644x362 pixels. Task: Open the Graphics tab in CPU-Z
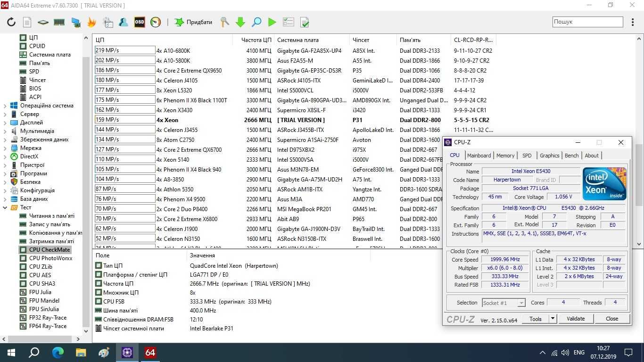click(x=549, y=156)
